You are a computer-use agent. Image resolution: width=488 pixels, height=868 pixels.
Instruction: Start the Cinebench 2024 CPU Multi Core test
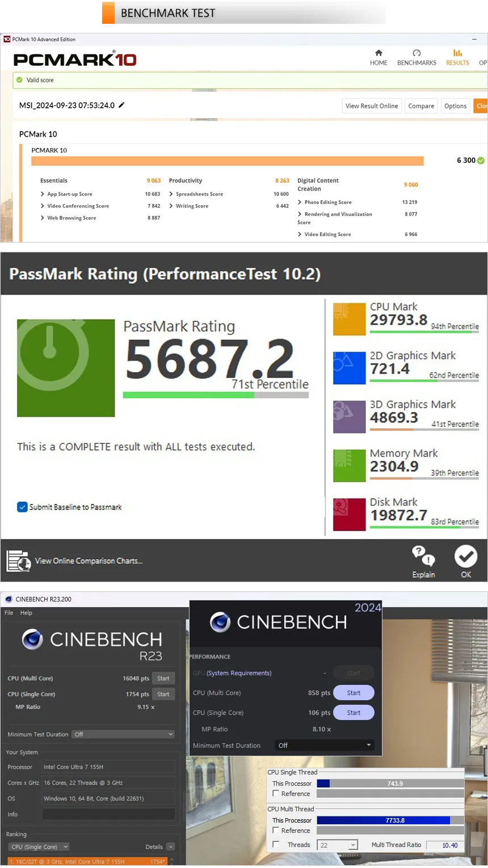click(354, 693)
